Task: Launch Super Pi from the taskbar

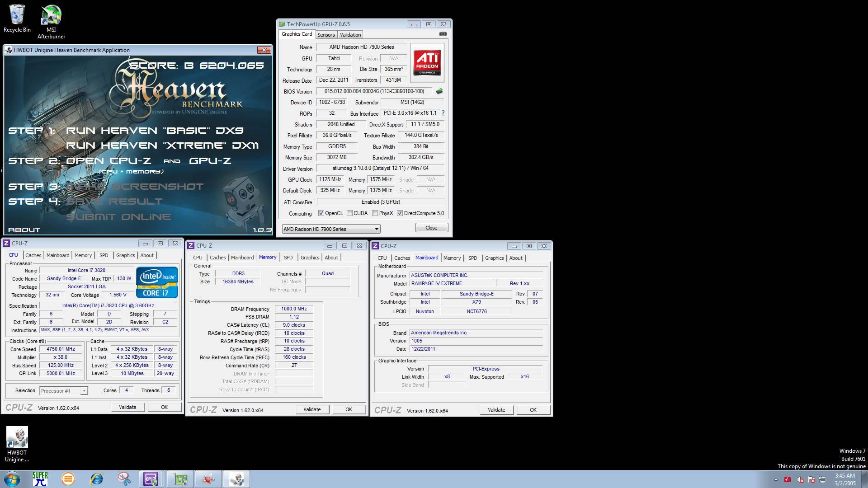Action: point(40,479)
